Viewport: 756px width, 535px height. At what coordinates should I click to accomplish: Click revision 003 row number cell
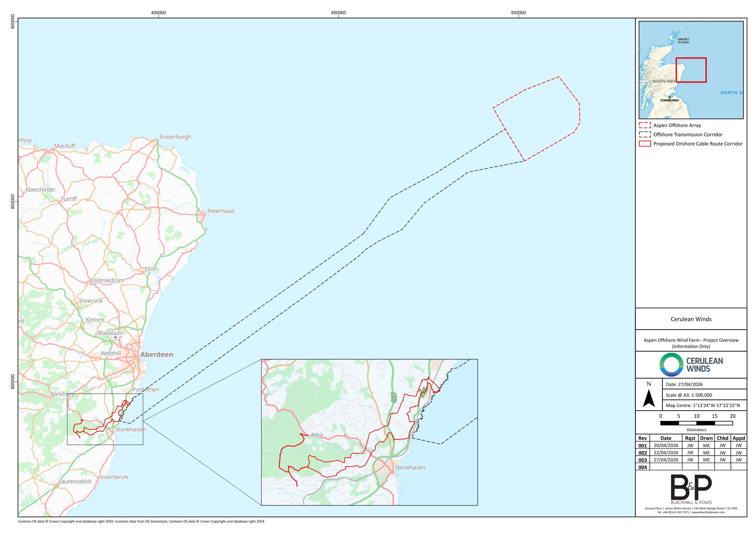[x=642, y=460]
